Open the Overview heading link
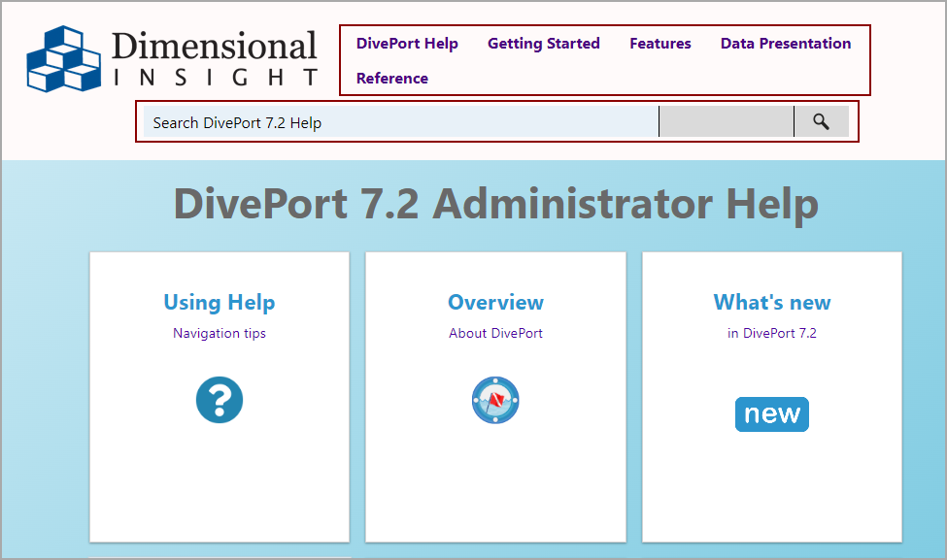This screenshot has height=560, width=947. pos(495,303)
